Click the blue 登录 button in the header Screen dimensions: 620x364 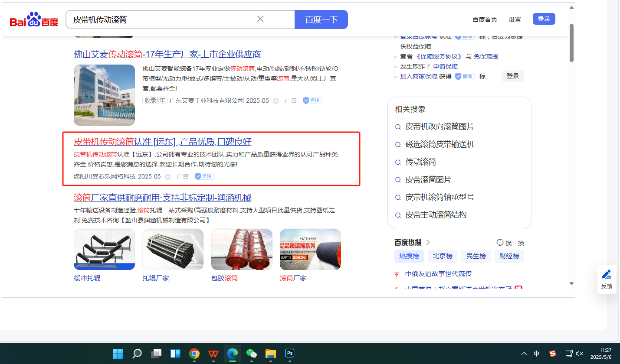[x=544, y=19]
